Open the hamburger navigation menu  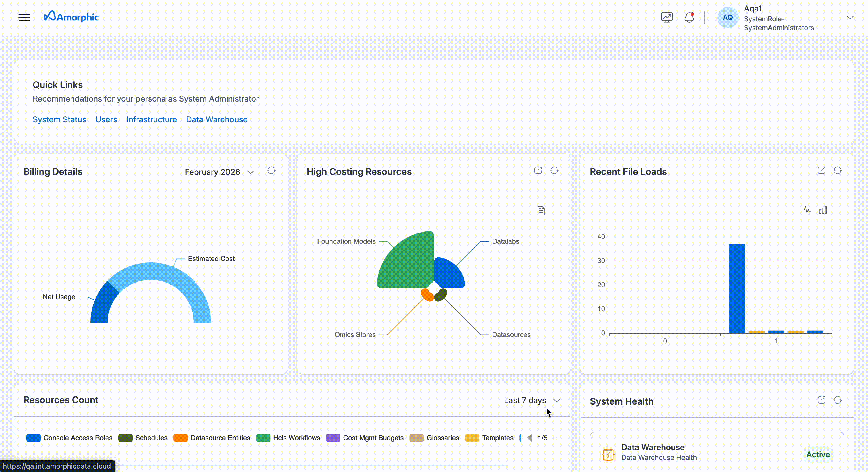[x=24, y=18]
